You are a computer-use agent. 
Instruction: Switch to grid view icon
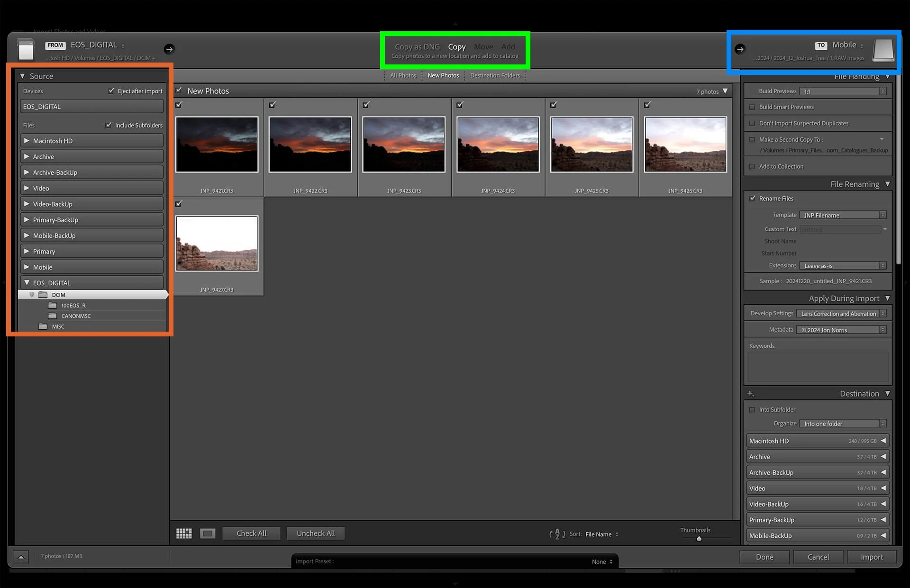184,534
